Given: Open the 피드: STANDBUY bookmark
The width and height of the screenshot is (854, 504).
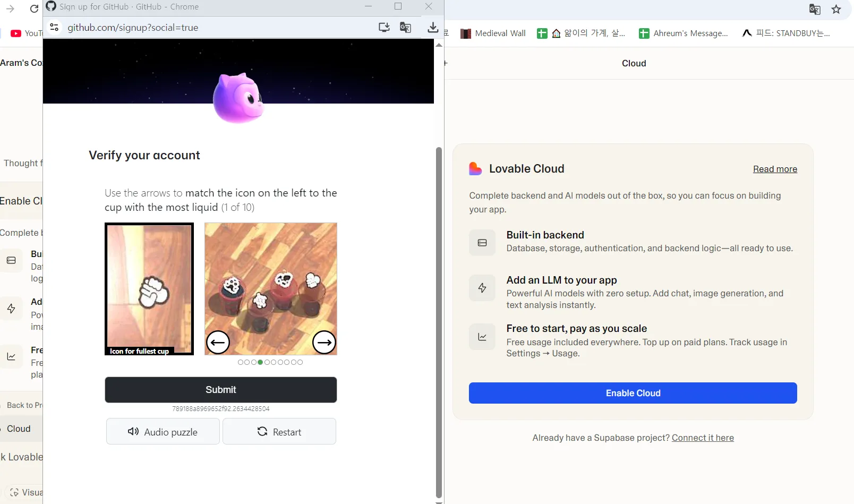Looking at the screenshot, I should [x=786, y=33].
